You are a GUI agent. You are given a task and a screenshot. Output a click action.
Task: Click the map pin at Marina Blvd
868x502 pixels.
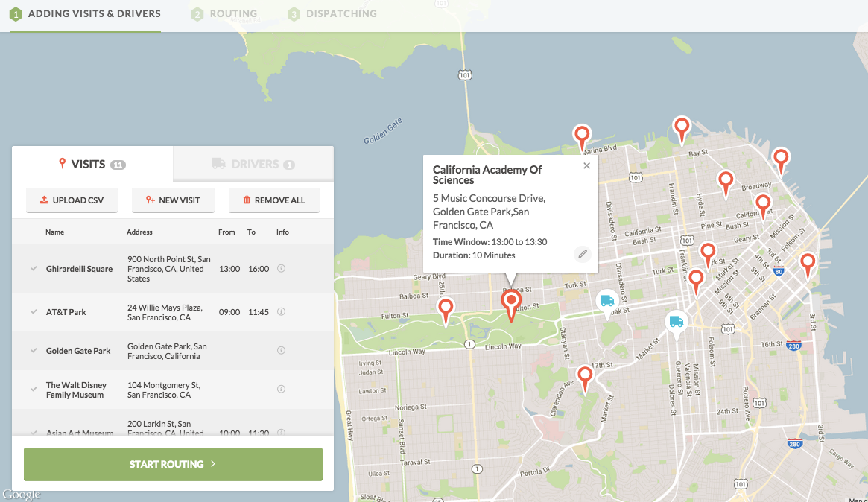point(581,138)
